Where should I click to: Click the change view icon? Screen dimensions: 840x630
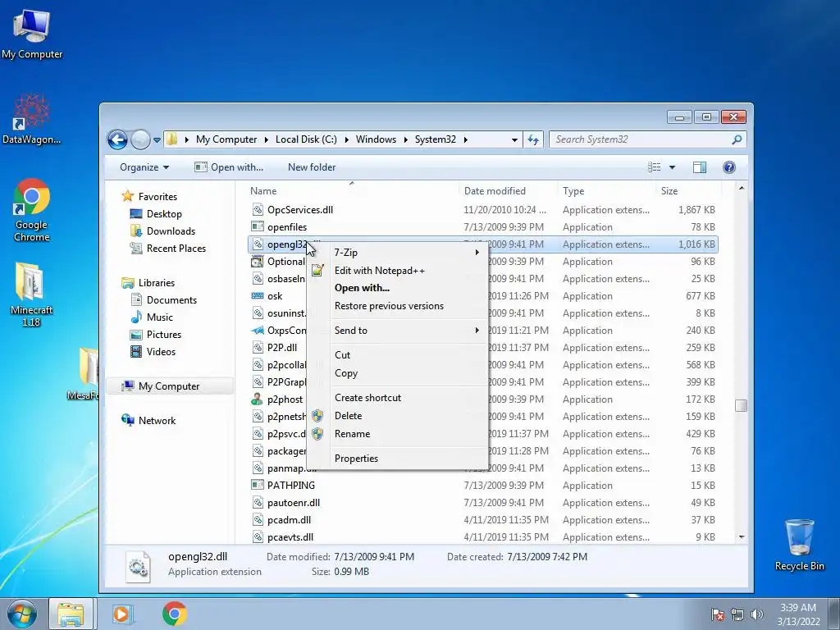[x=654, y=167]
